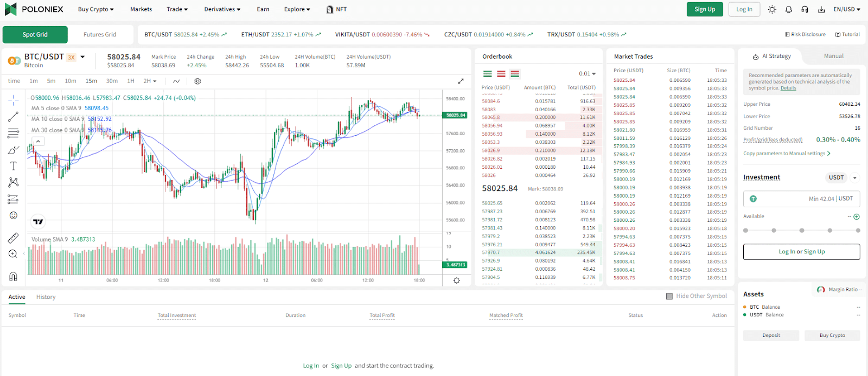The width and height of the screenshot is (868, 376).
Task: Click Copy parameters to Manual settings
Action: (787, 154)
